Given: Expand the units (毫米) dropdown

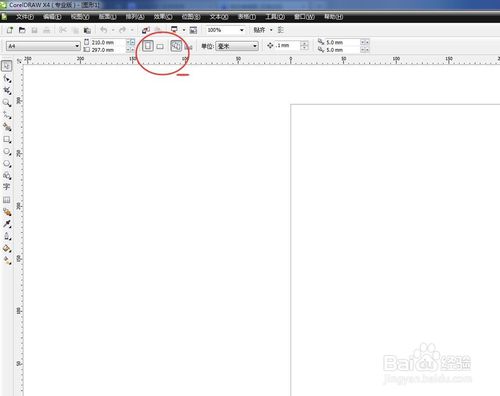Looking at the screenshot, I should pos(237,46).
